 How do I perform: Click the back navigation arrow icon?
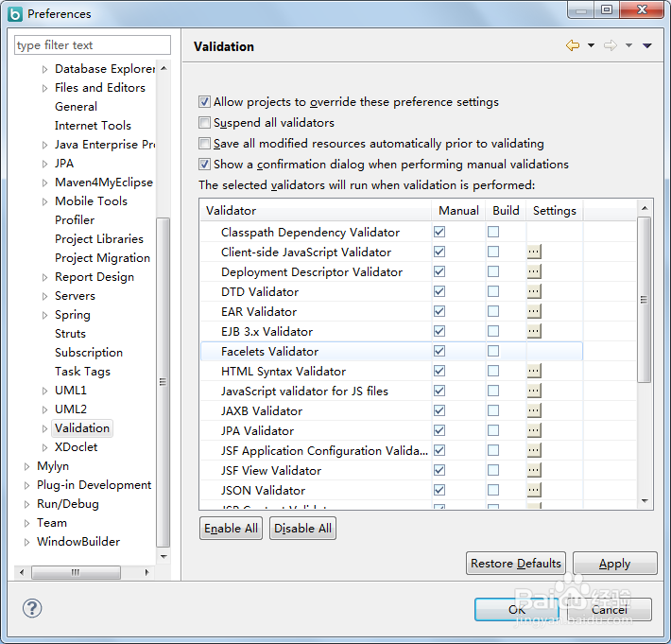573,45
